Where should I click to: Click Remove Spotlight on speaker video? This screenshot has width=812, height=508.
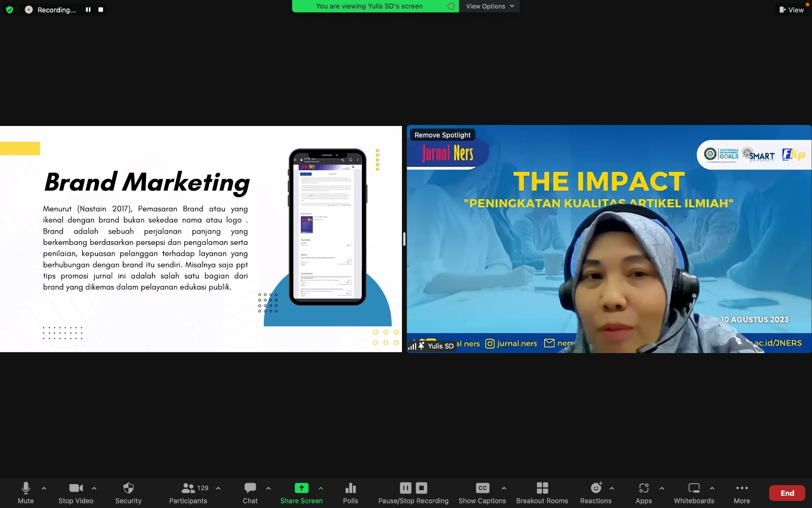[443, 135]
